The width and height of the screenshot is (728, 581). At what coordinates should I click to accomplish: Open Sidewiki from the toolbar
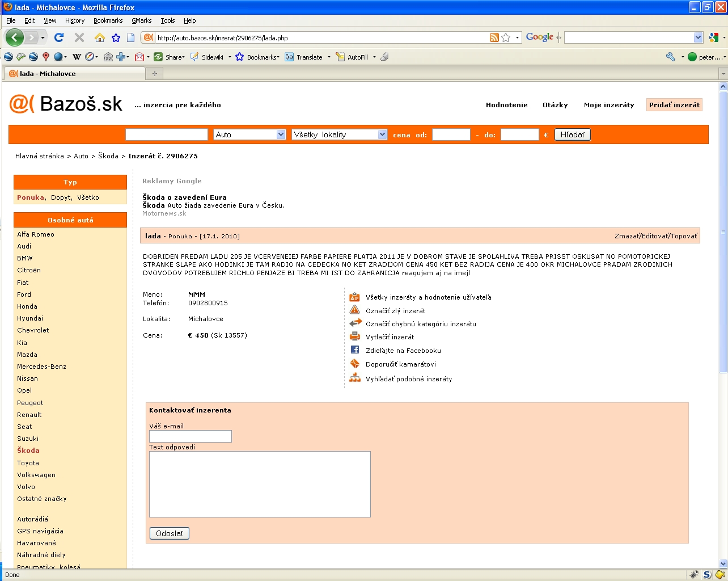pos(208,57)
